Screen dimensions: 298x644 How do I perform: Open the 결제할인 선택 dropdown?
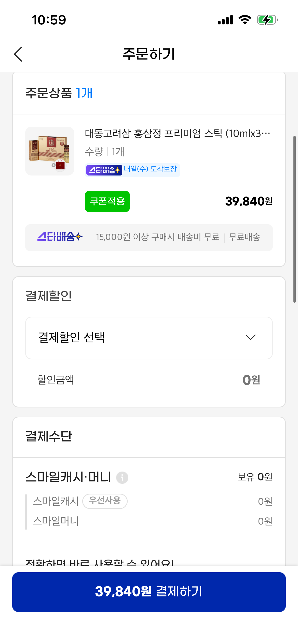coord(149,338)
